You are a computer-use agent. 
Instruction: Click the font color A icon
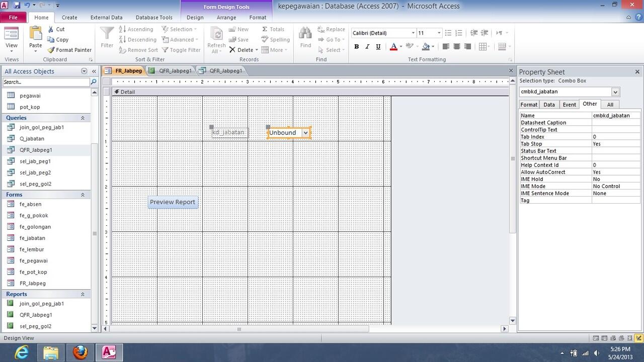coord(393,47)
